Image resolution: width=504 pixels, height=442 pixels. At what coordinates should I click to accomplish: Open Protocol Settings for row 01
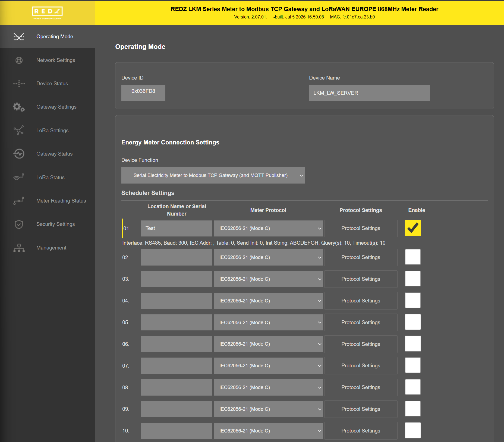(361, 228)
